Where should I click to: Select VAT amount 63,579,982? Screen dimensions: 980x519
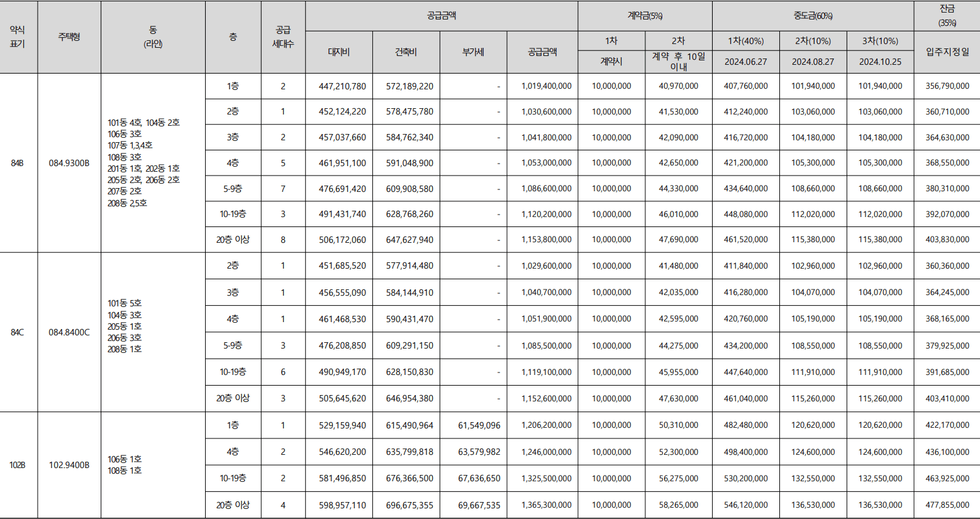pyautogui.click(x=479, y=452)
